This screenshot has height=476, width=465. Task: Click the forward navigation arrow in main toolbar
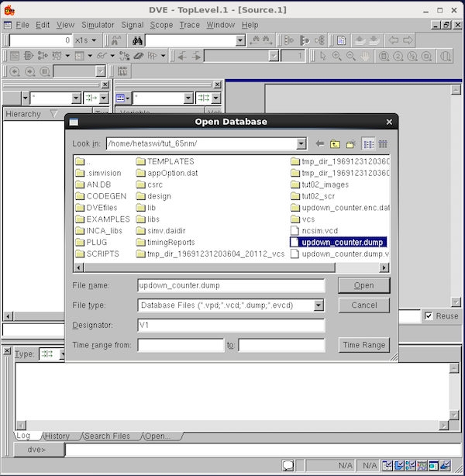pyautogui.click(x=408, y=40)
